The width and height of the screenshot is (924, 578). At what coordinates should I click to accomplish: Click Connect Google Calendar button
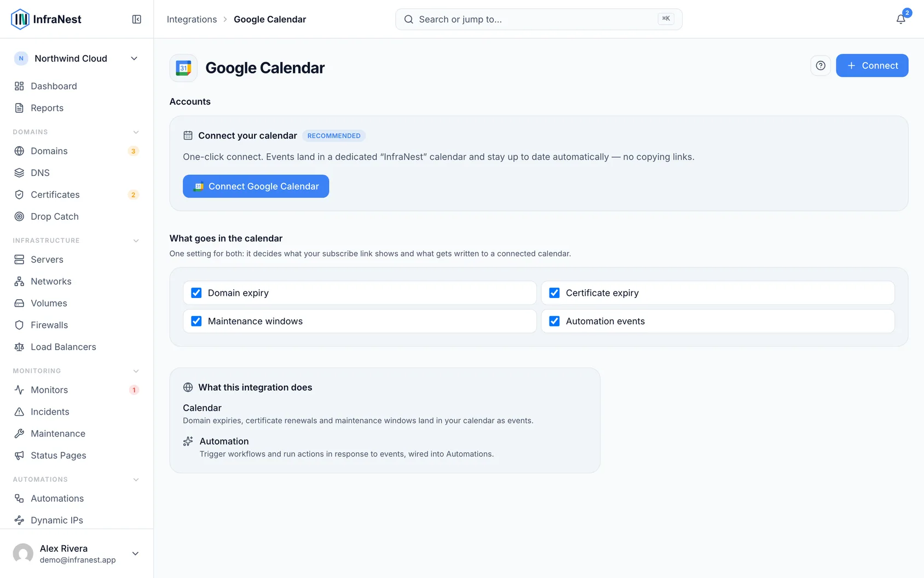(x=256, y=186)
